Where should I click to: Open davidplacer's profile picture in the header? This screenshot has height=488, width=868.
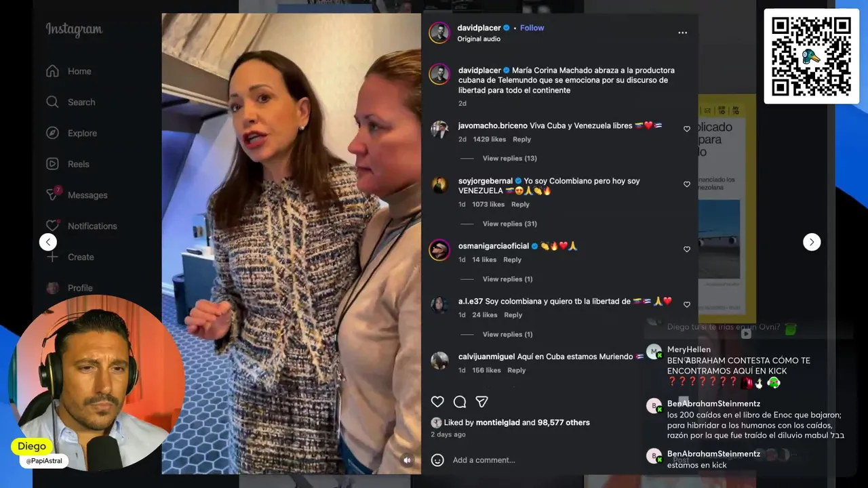pos(439,33)
